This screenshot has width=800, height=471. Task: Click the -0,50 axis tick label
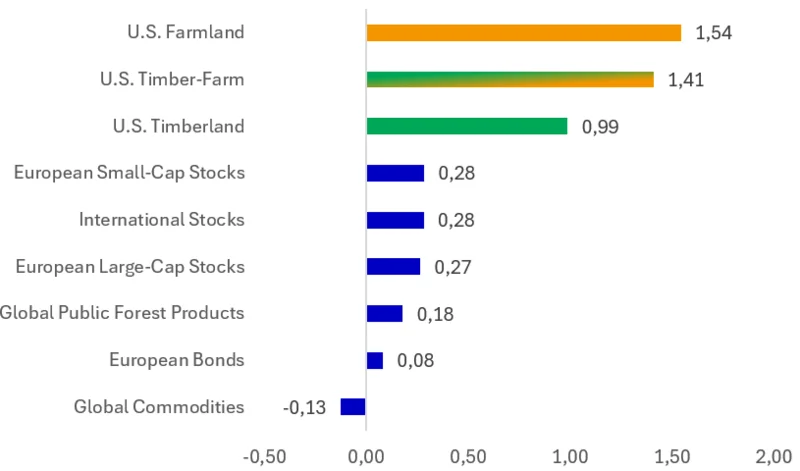coord(264,456)
